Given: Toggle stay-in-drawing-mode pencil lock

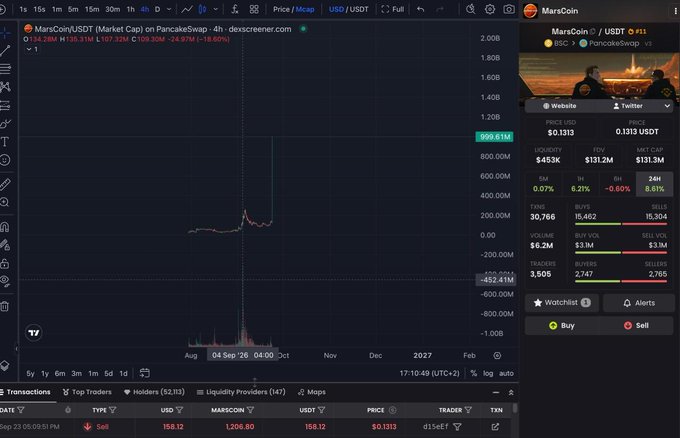Looking at the screenshot, I should 5,245.
